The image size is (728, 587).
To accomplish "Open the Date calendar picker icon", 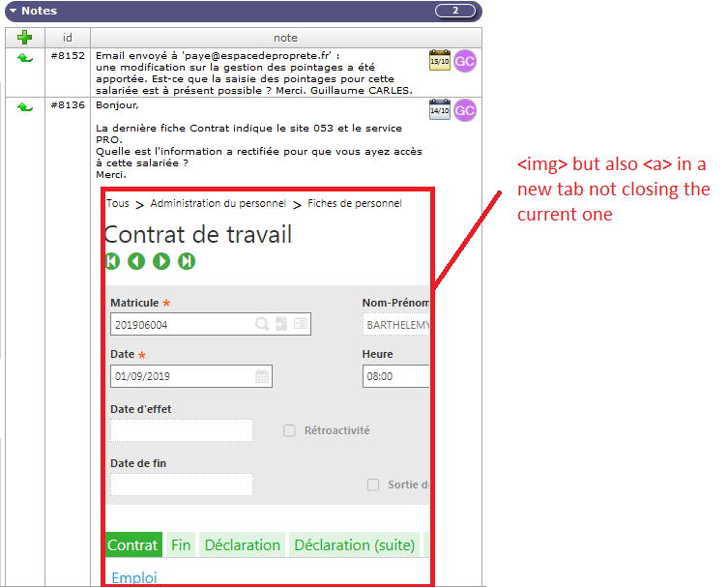I will [x=262, y=375].
